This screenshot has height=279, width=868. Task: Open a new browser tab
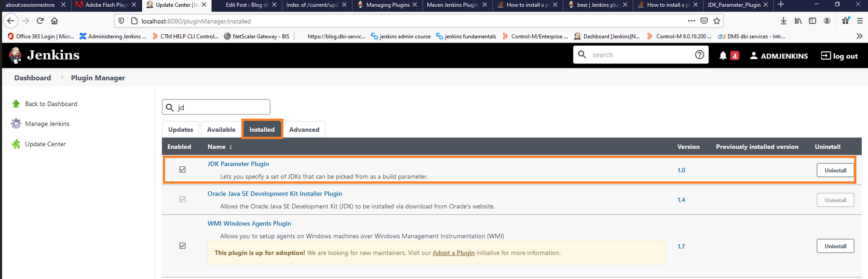781,5
